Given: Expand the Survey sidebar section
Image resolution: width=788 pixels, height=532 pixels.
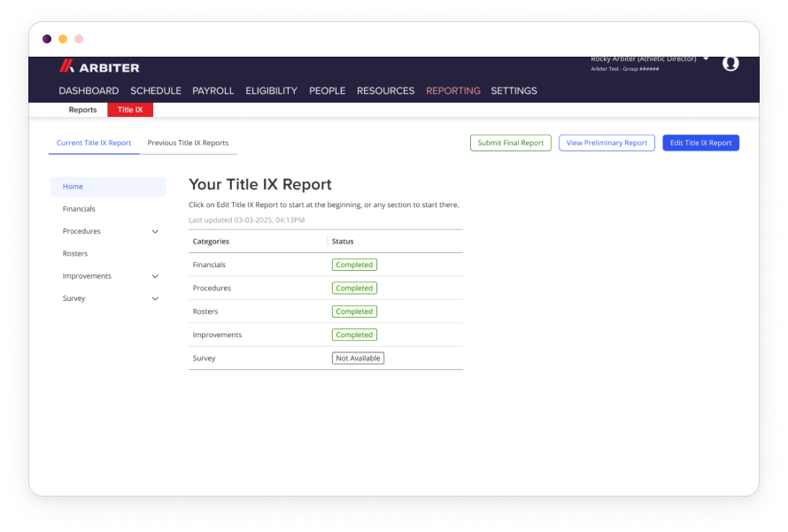Looking at the screenshot, I should [x=155, y=299].
